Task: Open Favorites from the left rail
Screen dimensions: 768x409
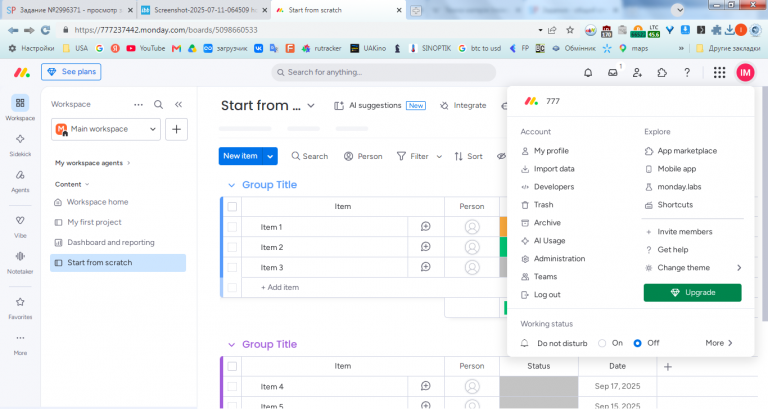Action: [20, 302]
